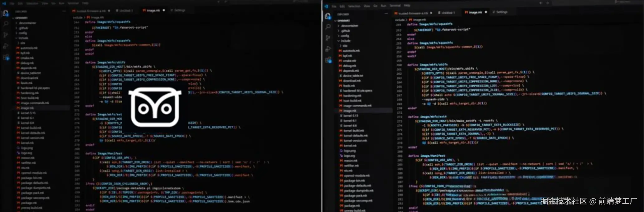Click unsaved dot on image.mk tab, right window
644x212 pixels.
[486, 12]
